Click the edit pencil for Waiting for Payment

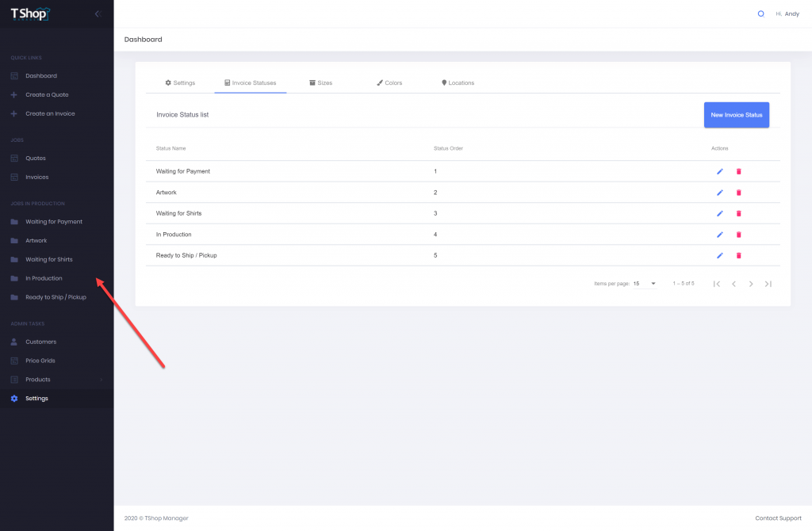[720, 171]
